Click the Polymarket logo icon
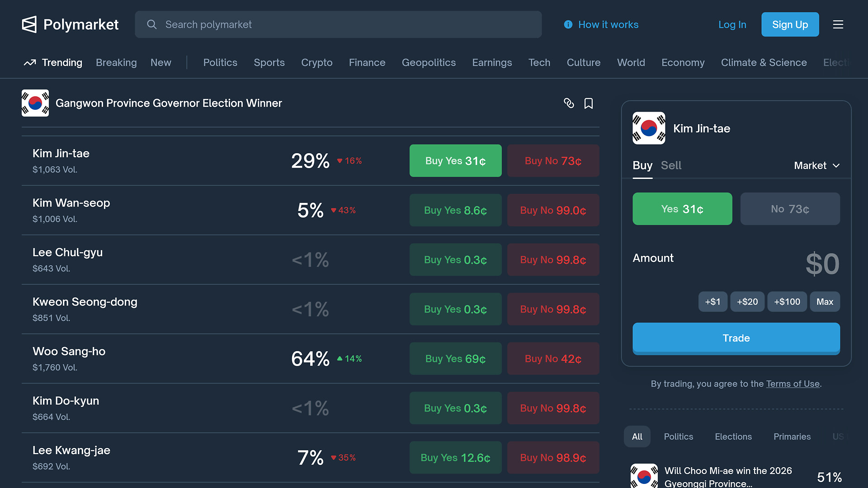This screenshot has width=868, height=488. coord(29,24)
